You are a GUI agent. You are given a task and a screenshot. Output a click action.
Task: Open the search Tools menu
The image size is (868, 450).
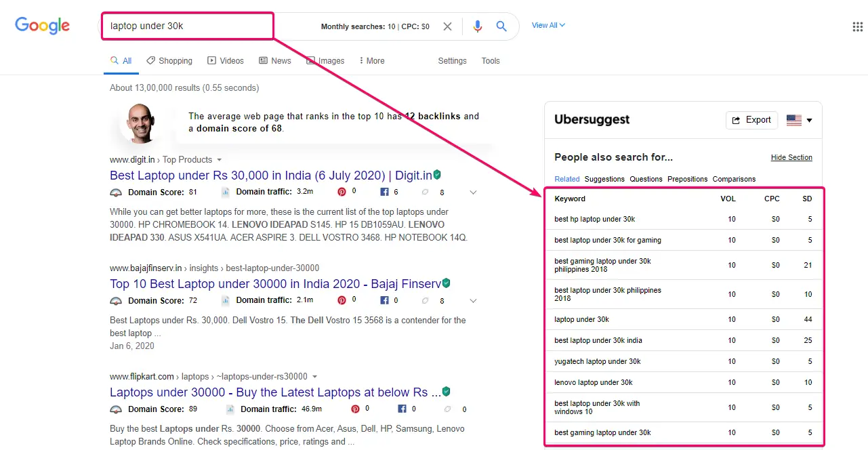(491, 61)
